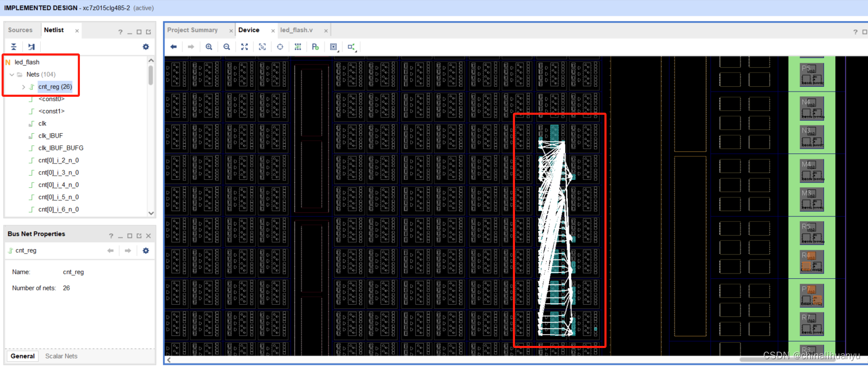Go to previous object in Bus Net Properties

[110, 251]
